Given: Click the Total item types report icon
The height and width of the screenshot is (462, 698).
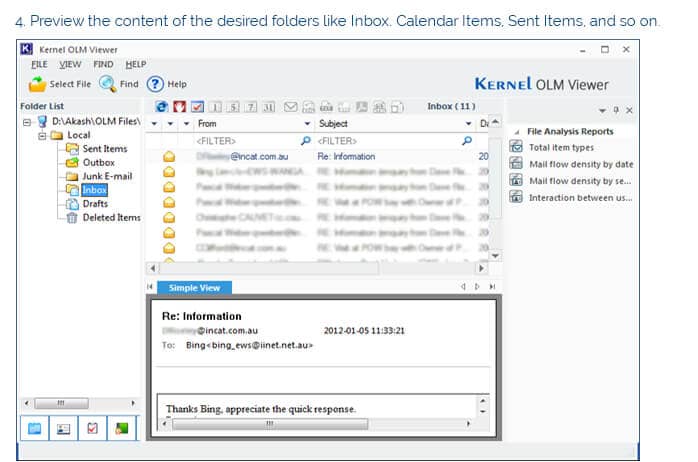Looking at the screenshot, I should click(516, 146).
